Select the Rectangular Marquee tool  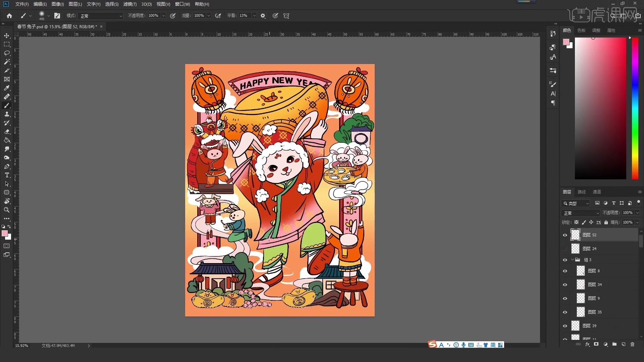click(x=7, y=44)
